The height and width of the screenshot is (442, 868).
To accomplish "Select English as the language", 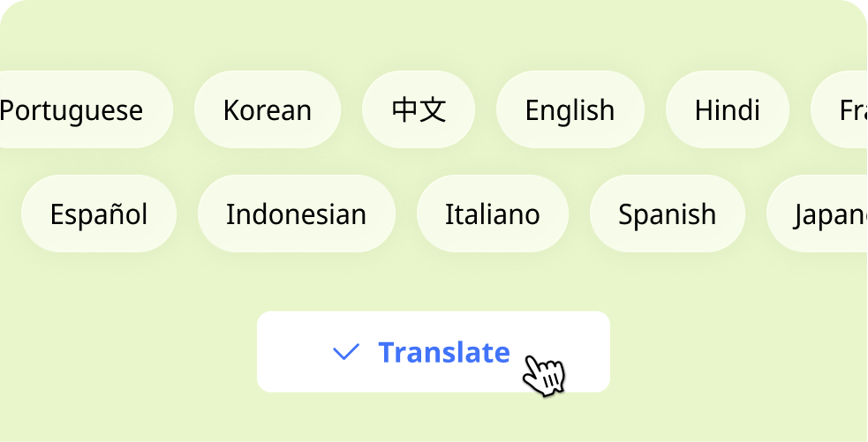I will [x=570, y=110].
